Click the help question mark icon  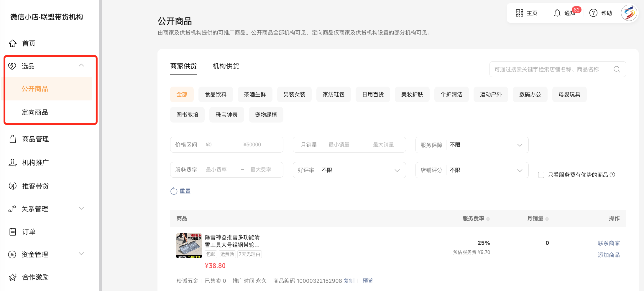593,13
